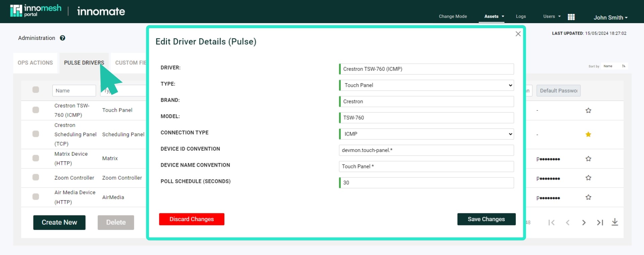Click the Administration help question icon
644x255 pixels.
click(62, 38)
